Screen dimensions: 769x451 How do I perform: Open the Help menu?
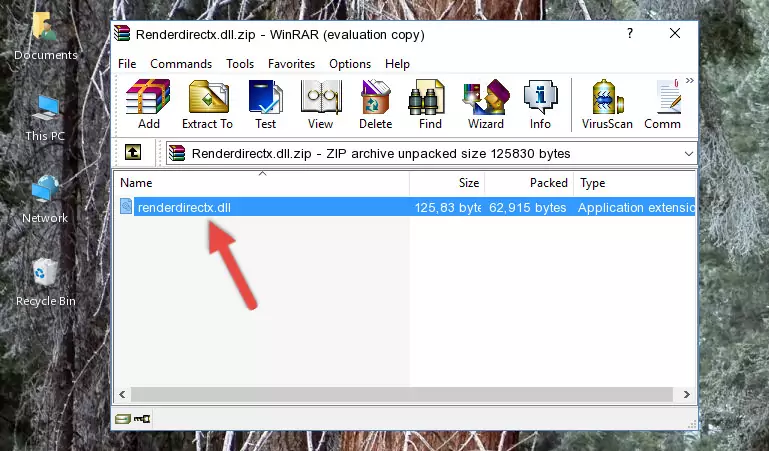click(x=397, y=64)
